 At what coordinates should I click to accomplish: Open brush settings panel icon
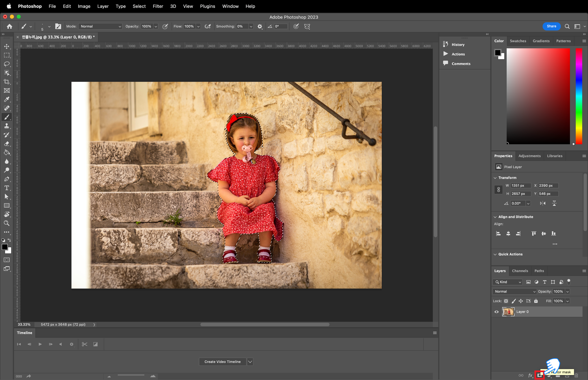pyautogui.click(x=58, y=26)
